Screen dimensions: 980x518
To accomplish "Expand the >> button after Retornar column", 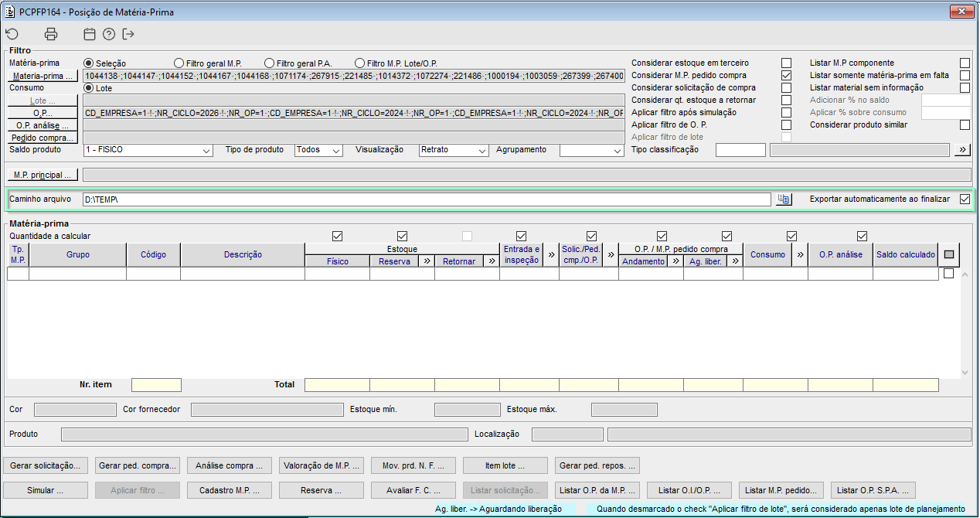I will [492, 261].
